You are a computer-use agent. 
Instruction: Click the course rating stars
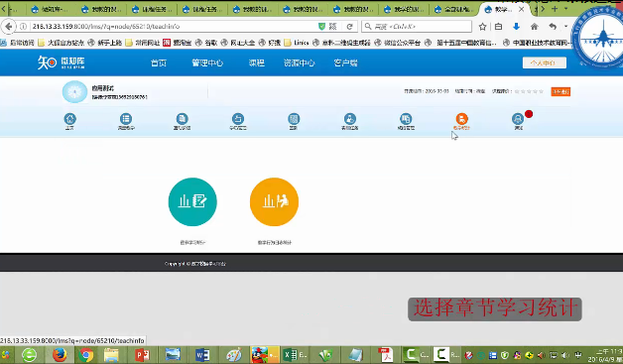click(x=529, y=91)
